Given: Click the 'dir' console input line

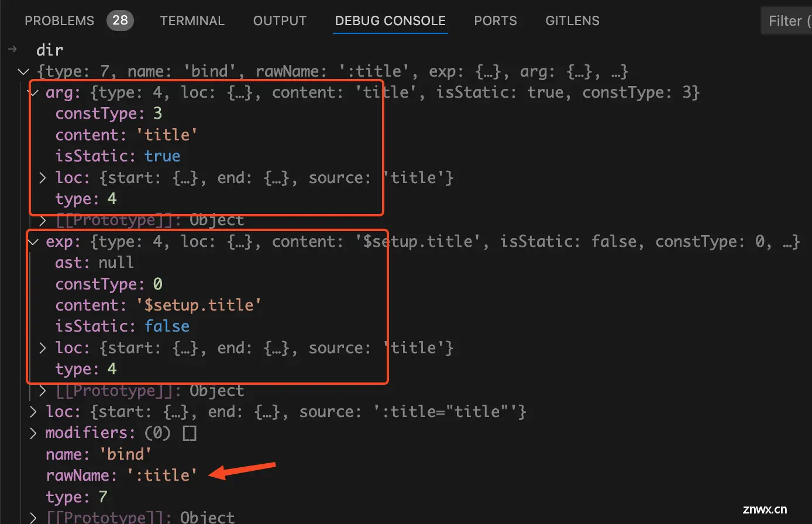Looking at the screenshot, I should pyautogui.click(x=50, y=50).
